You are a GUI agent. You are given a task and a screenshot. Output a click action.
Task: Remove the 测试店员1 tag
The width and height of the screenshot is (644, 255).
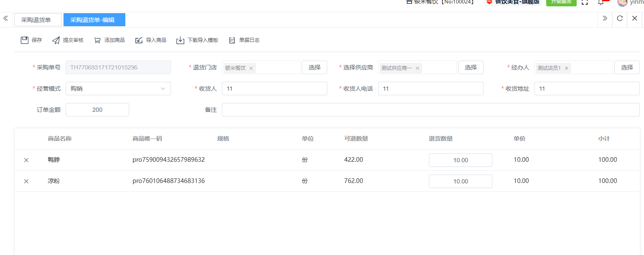[566, 68]
